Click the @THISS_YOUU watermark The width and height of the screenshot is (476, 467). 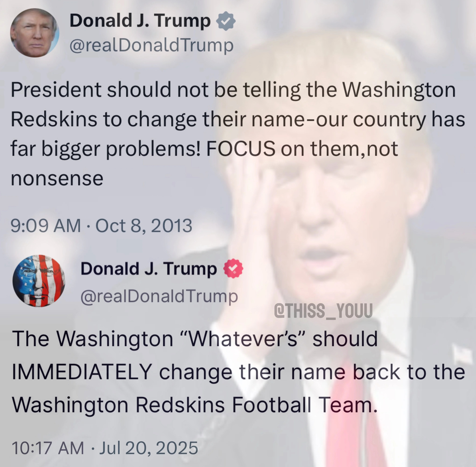coord(323,311)
